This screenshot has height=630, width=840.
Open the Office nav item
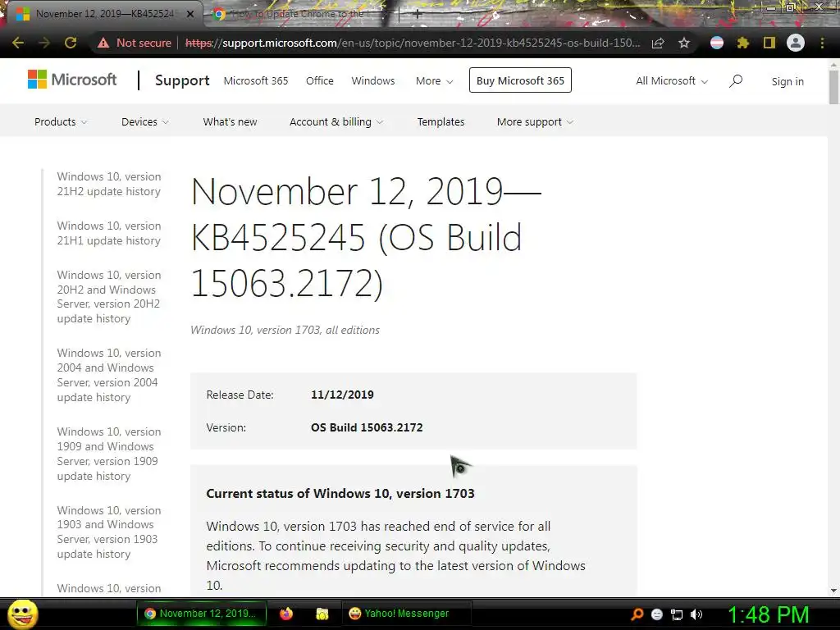point(320,81)
